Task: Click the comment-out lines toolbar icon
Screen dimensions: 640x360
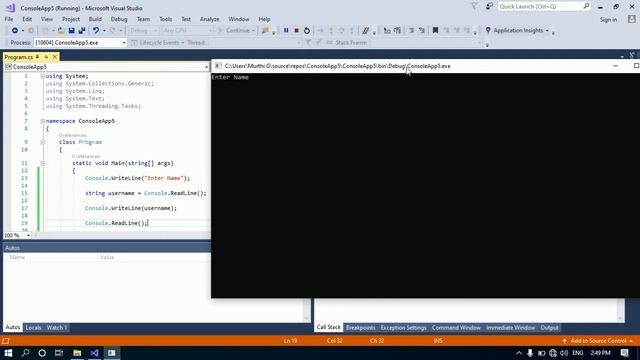Action: tap(366, 31)
